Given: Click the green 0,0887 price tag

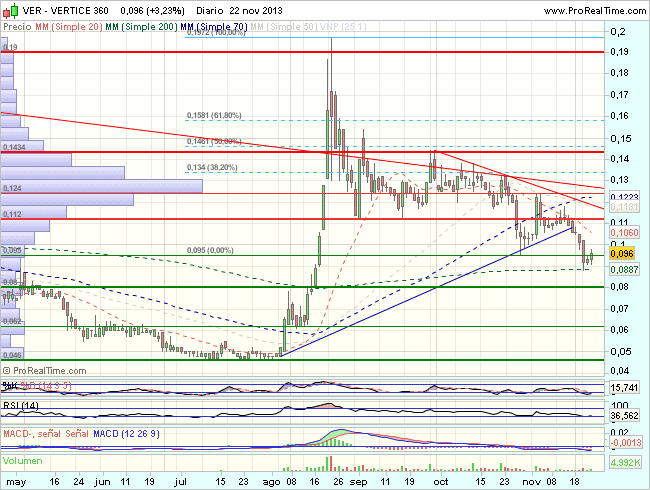Looking at the screenshot, I should coord(624,270).
